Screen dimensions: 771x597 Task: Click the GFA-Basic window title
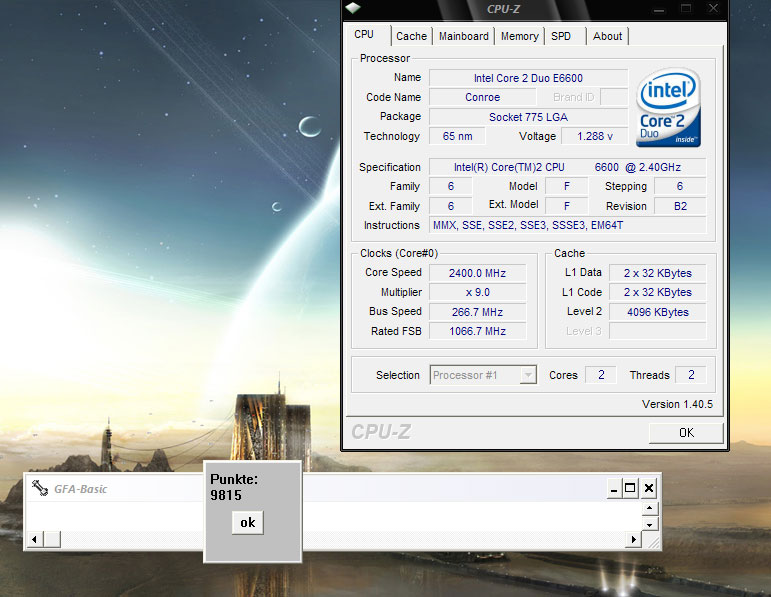click(x=81, y=489)
